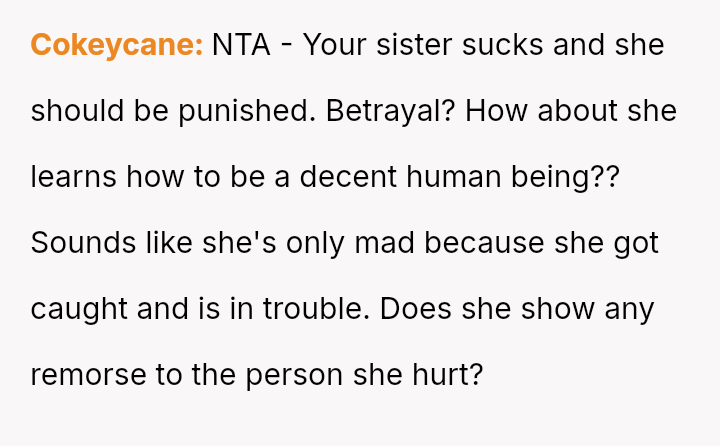Open the Cokeycane username profile link
Screen dimensions: 720x446
tap(117, 45)
